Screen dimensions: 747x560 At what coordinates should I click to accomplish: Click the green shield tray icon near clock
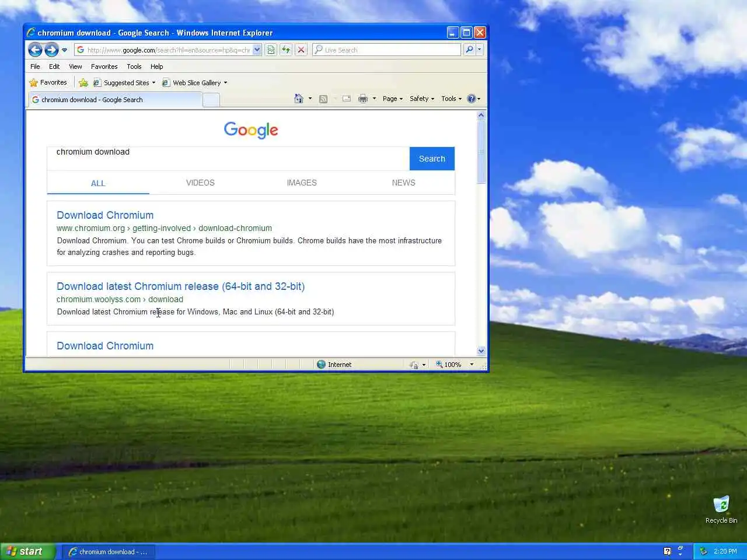pyautogui.click(x=704, y=551)
